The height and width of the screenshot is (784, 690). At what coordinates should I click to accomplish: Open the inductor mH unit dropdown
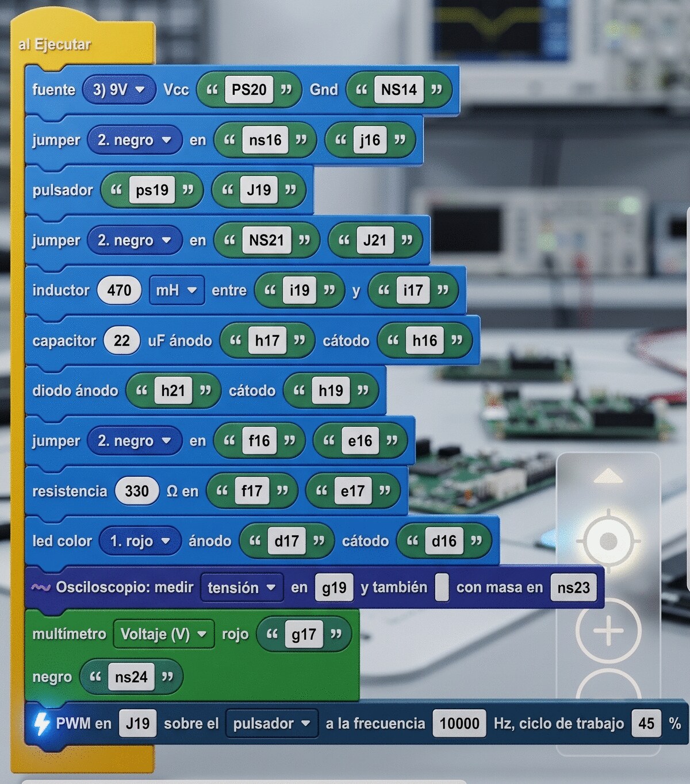pyautogui.click(x=176, y=290)
